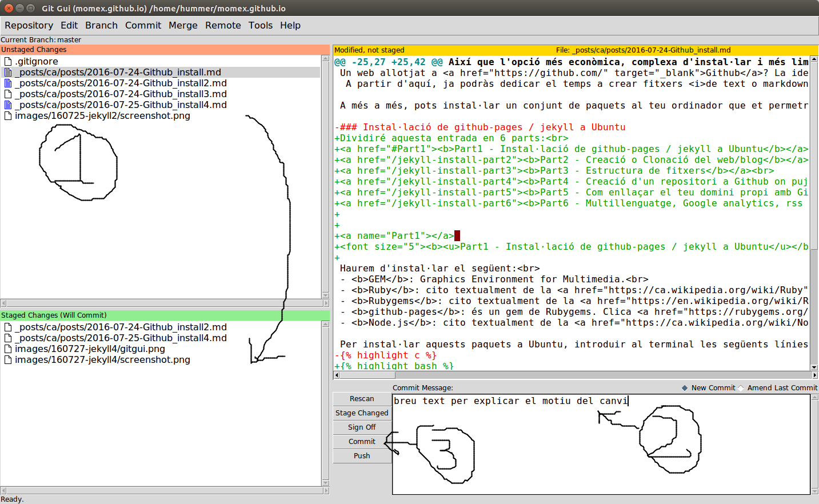Click icon beside images/160727-jekyll4/gitgui.png to unstage
The height and width of the screenshot is (504, 819).
pos(7,349)
